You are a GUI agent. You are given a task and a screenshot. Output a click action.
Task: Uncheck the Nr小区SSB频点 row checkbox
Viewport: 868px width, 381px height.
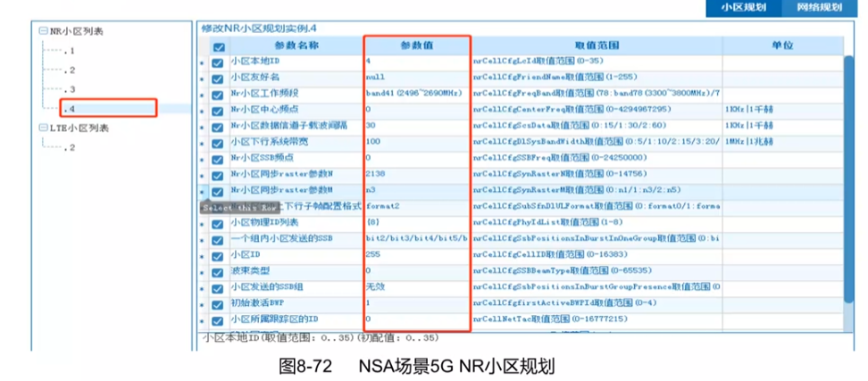click(218, 160)
